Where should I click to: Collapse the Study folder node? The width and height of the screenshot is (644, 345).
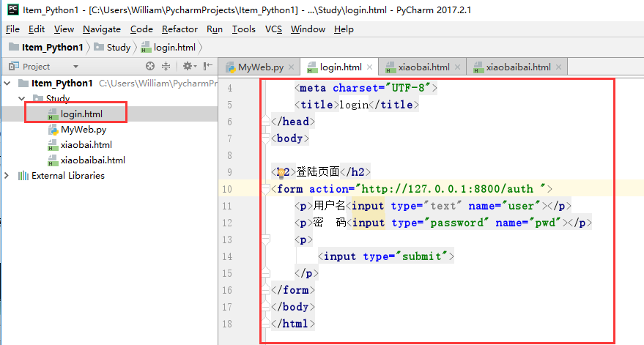point(22,99)
